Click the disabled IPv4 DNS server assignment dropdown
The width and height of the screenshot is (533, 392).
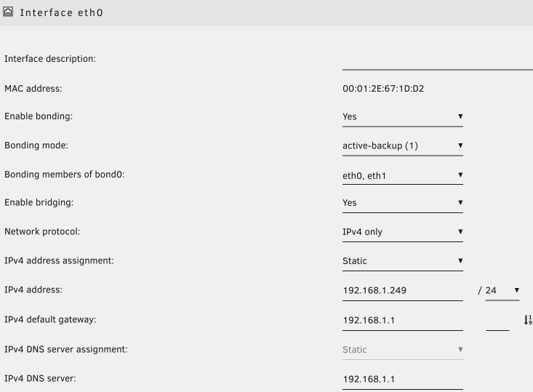(402, 350)
